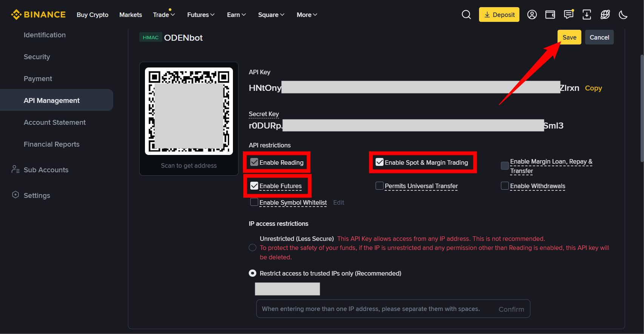The width and height of the screenshot is (644, 334).
Task: Select Unrestricted (Less Secure) radio option
Action: click(253, 248)
